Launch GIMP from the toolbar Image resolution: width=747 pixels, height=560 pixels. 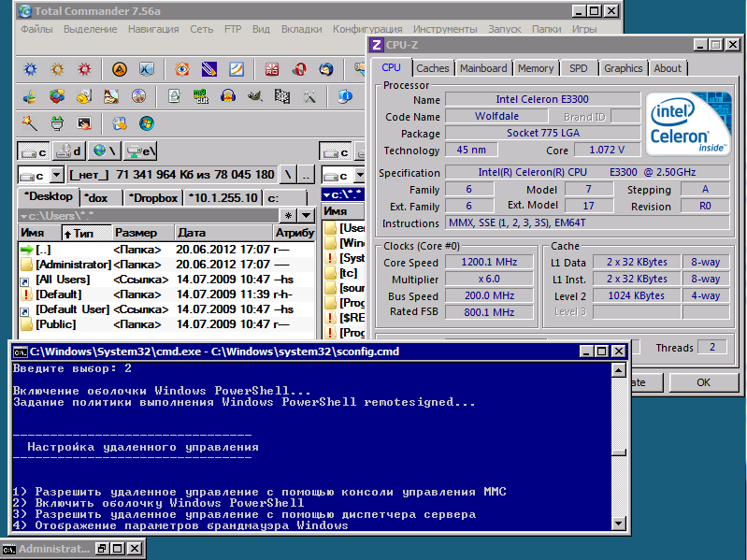[255, 96]
